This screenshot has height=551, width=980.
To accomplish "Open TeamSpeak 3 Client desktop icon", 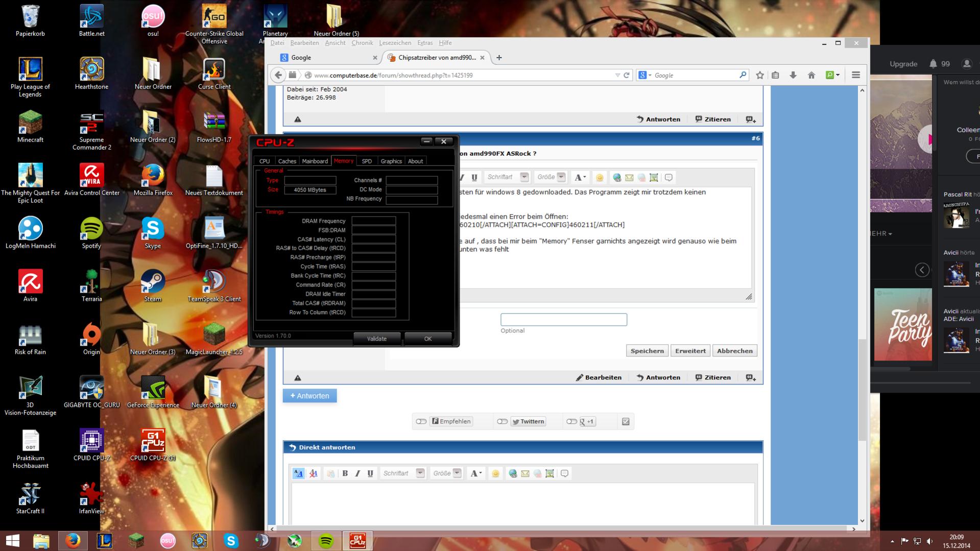I will (214, 286).
